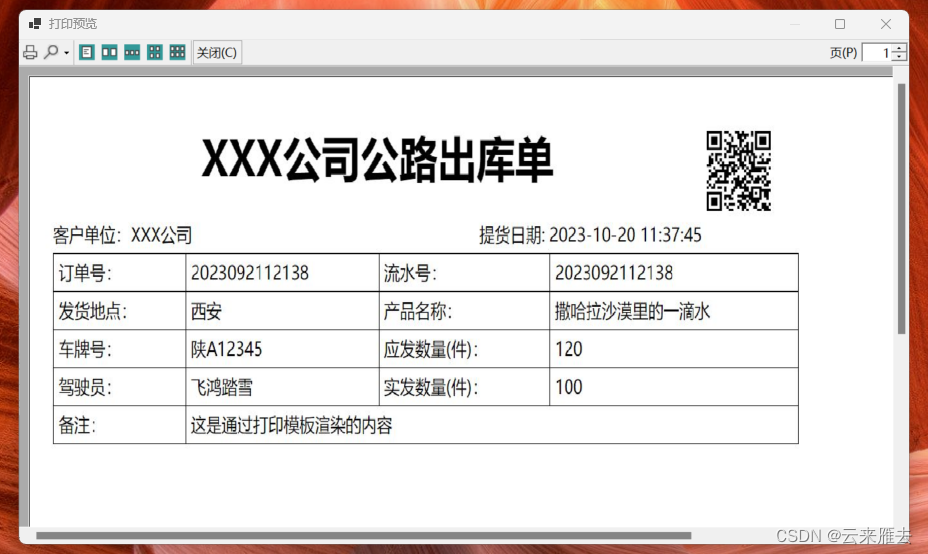The image size is (928, 554).
Task: Select four-page view layout icon
Action: 154,52
